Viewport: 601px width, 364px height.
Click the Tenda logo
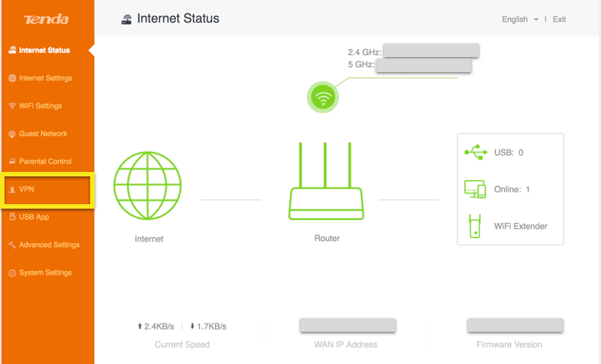[46, 19]
